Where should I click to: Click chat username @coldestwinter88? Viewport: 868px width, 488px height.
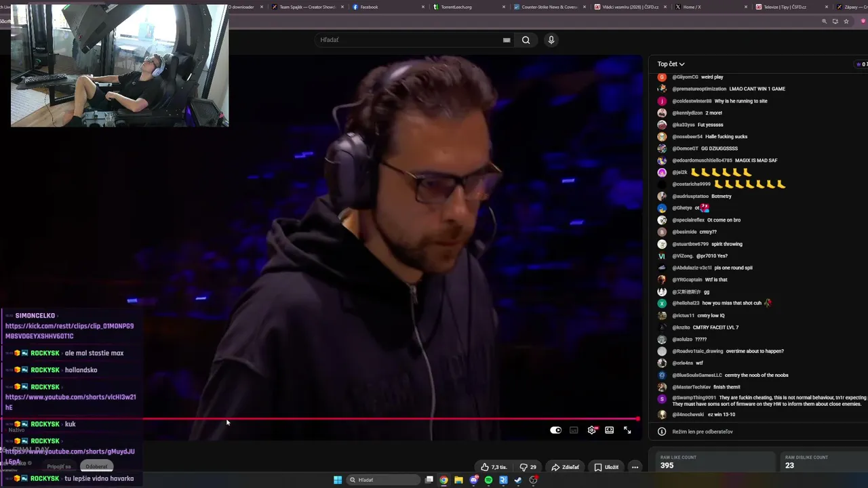coord(692,101)
